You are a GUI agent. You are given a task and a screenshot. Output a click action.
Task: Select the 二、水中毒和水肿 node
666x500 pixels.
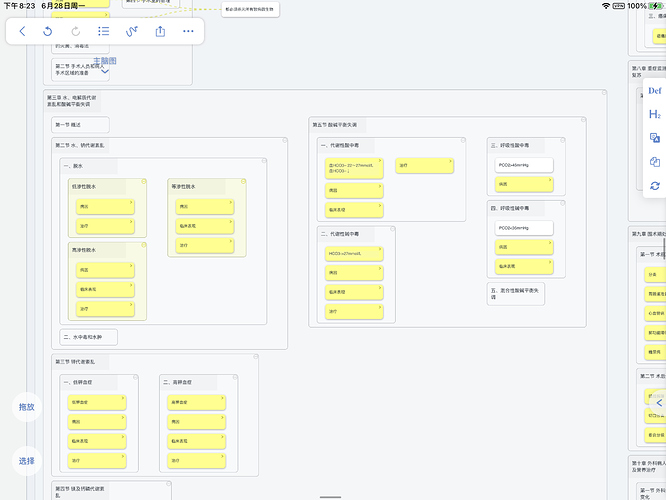(x=88, y=337)
